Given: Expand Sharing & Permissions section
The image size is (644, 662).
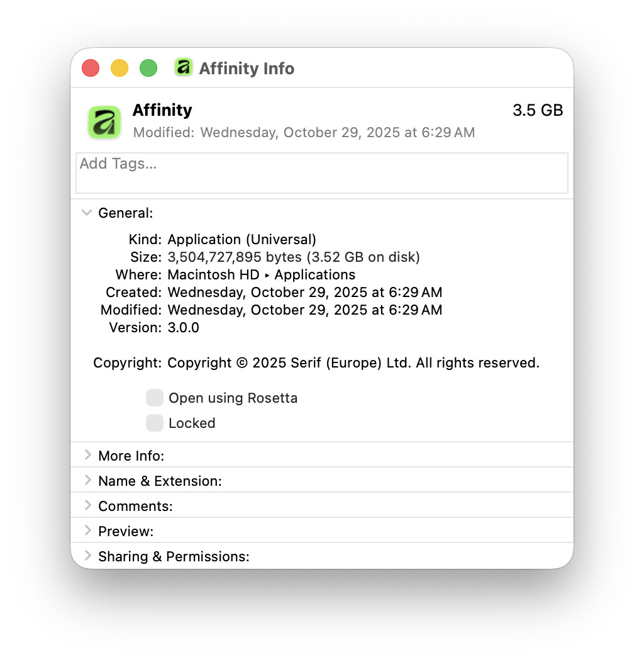Looking at the screenshot, I should click(x=87, y=556).
